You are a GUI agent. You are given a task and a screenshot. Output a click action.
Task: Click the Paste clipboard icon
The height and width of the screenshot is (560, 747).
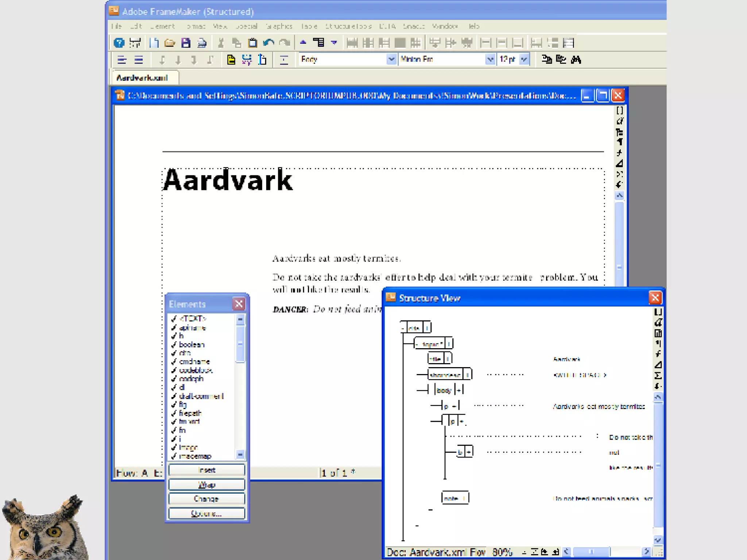coord(252,43)
